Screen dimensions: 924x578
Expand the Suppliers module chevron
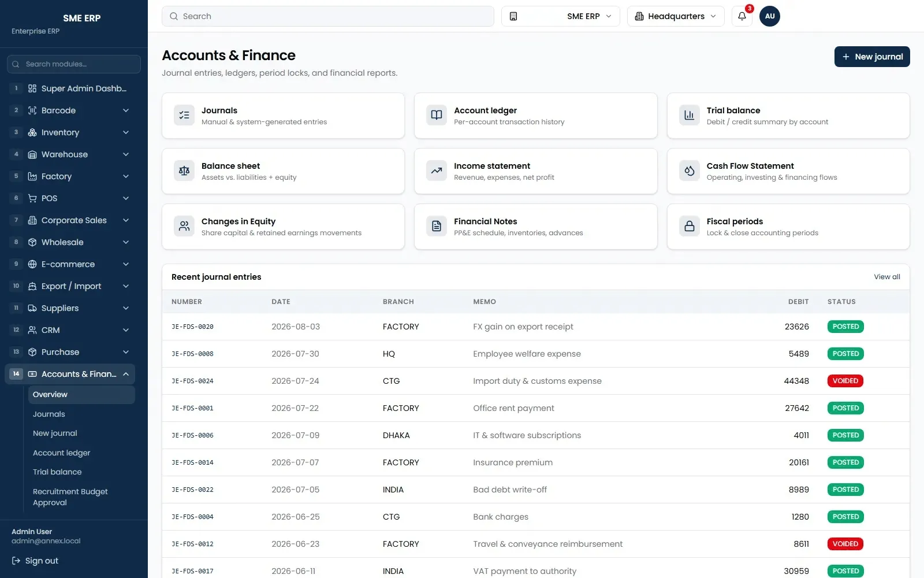(x=126, y=308)
